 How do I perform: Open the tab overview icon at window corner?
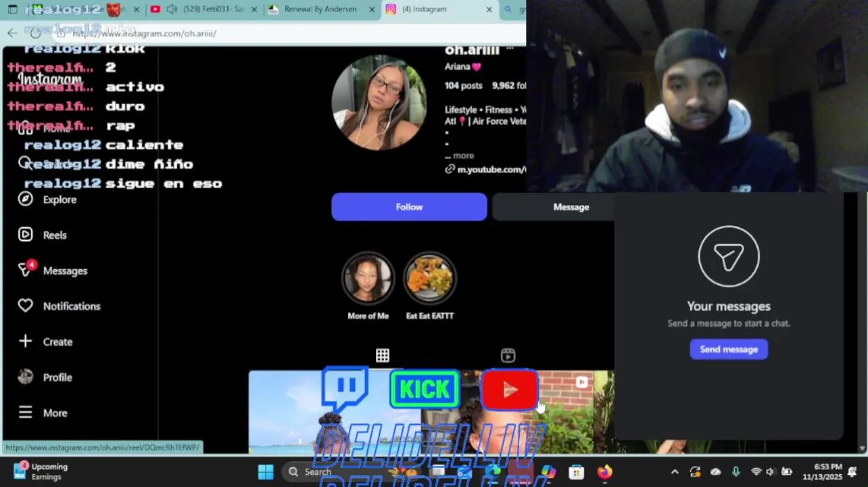click(12, 9)
